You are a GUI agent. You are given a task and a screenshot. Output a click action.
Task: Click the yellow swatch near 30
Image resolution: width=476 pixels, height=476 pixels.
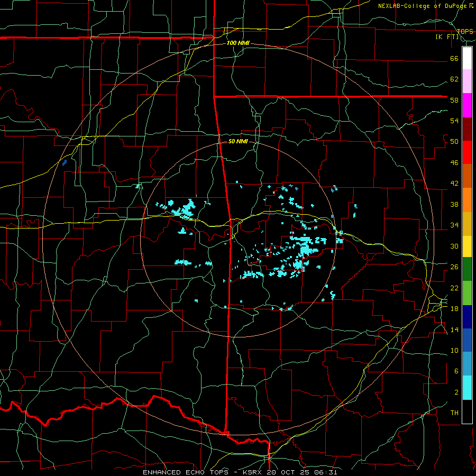pyautogui.click(x=467, y=246)
